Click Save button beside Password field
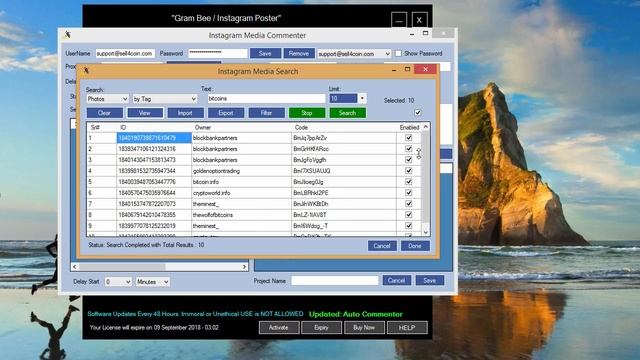Viewport: 640px width, 360px height. pos(265,53)
